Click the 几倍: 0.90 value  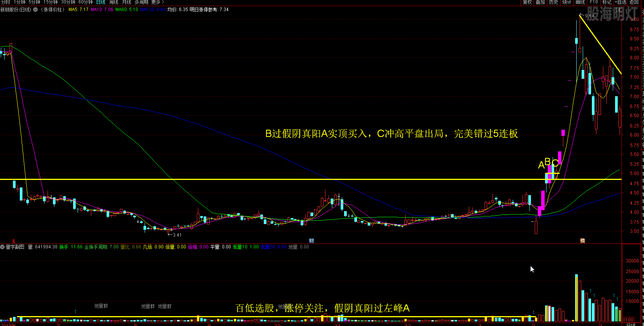153,247
